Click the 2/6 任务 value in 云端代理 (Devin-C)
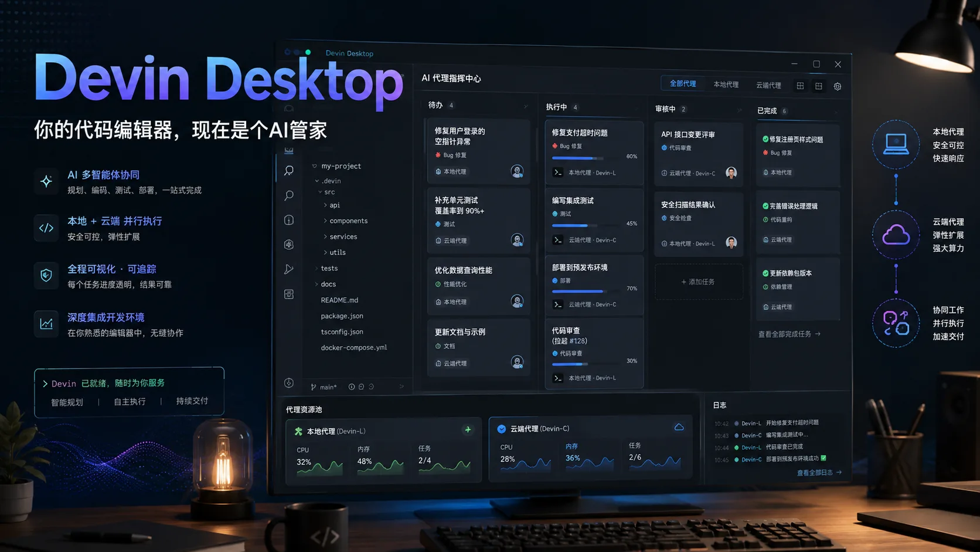Image resolution: width=980 pixels, height=552 pixels. point(635,458)
